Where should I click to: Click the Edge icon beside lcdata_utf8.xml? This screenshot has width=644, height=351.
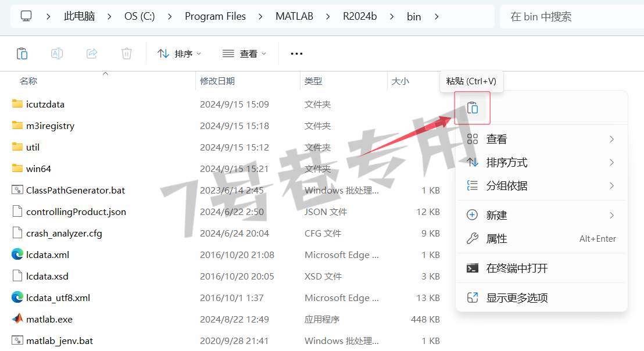(17, 297)
